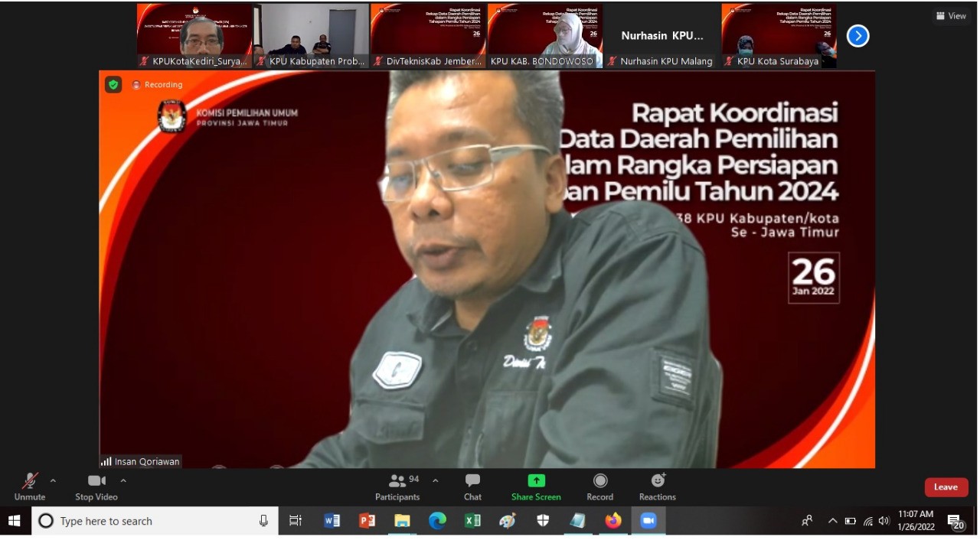
Task: Unmute the microphone
Action: 30,487
